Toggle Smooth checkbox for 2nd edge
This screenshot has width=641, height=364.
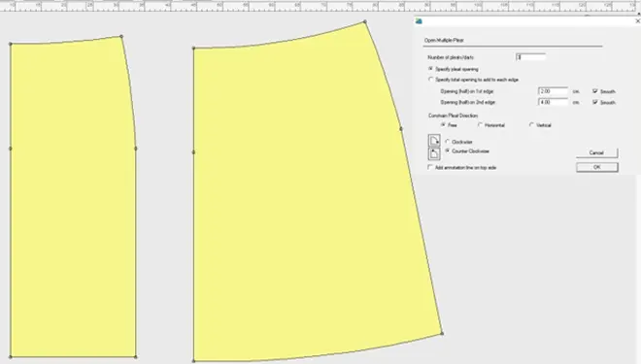pos(594,102)
